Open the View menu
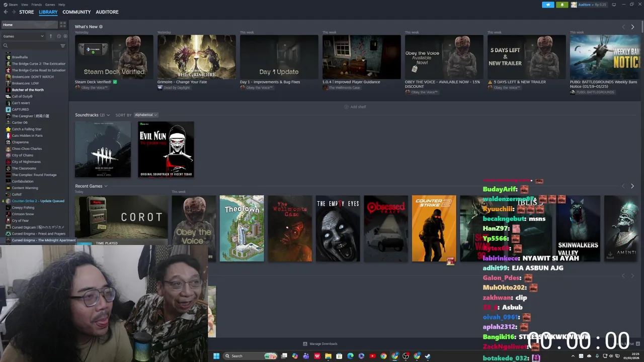This screenshot has height=362, width=644. [x=24, y=5]
